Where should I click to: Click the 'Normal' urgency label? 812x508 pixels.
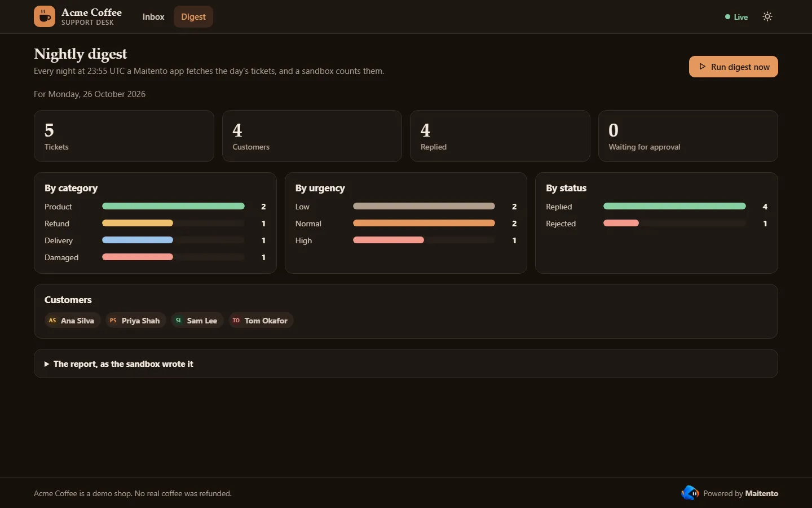pos(308,224)
